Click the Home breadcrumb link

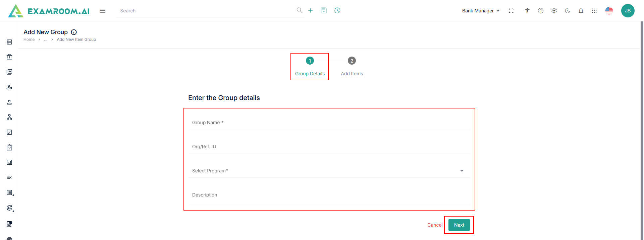tap(29, 39)
